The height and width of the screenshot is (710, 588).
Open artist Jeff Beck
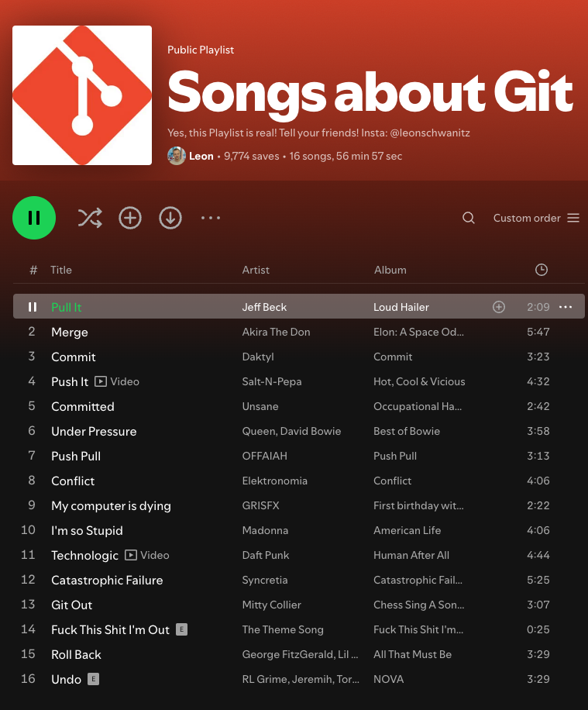(x=264, y=307)
